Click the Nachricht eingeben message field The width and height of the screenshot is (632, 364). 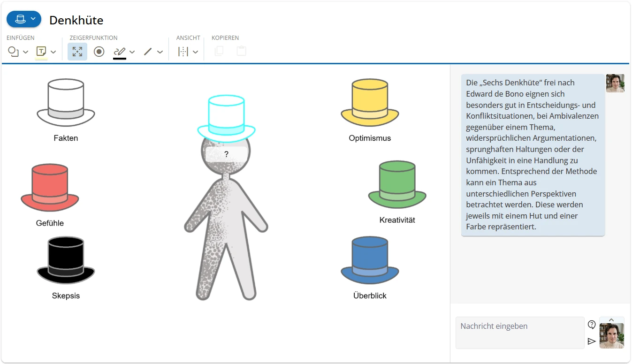pos(519,332)
